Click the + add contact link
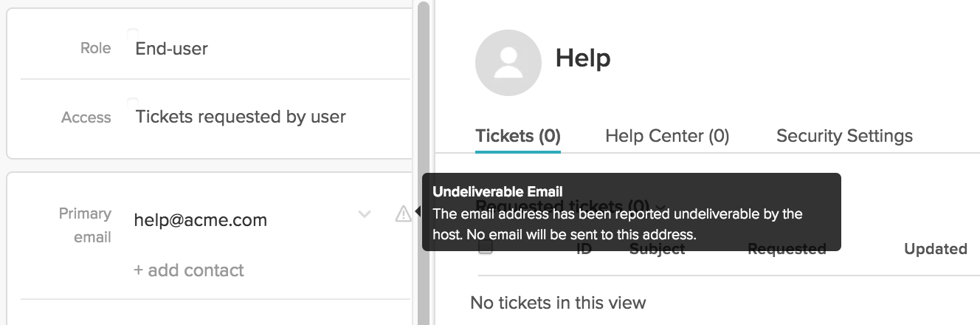Viewport: 980px width, 325px height. (x=189, y=270)
